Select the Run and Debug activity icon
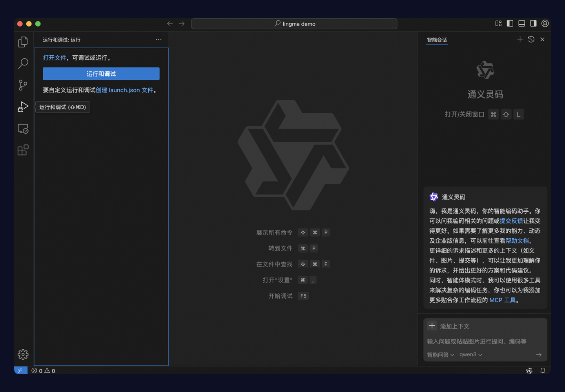This screenshot has height=392, width=565. (x=23, y=107)
